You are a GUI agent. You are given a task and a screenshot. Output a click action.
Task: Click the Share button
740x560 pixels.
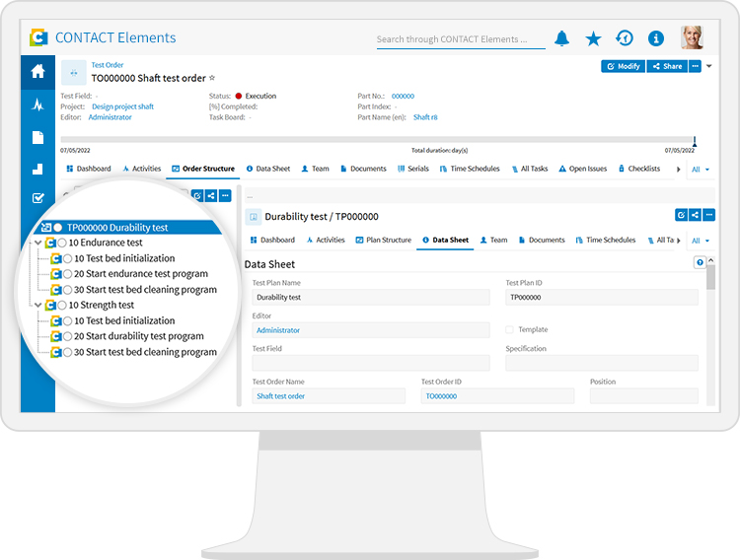coord(667,66)
